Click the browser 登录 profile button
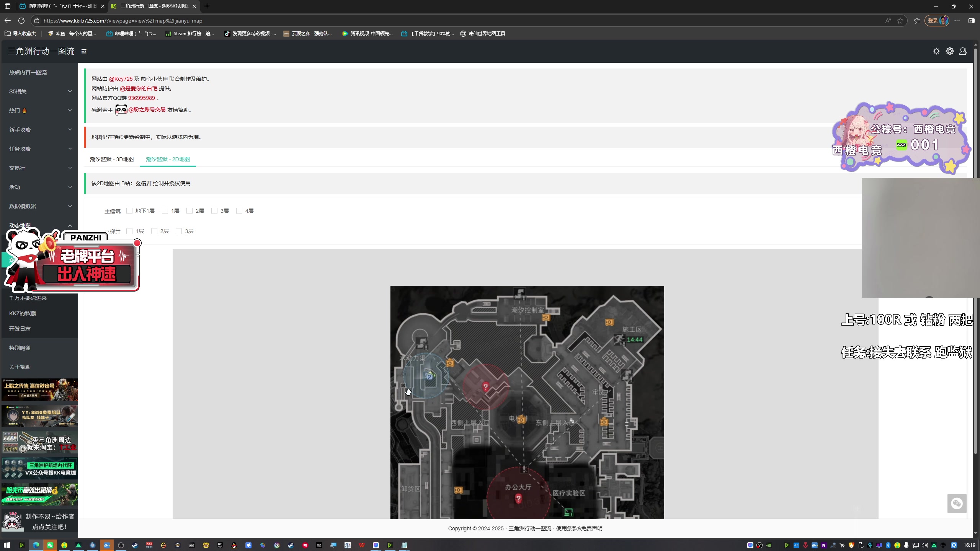Screen dimensions: 980x551 point(937,21)
